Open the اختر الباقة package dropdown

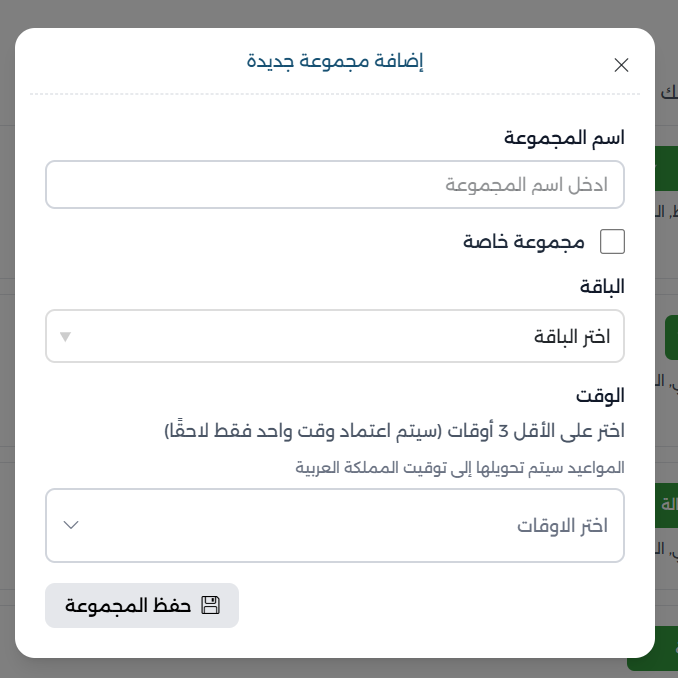coord(335,336)
